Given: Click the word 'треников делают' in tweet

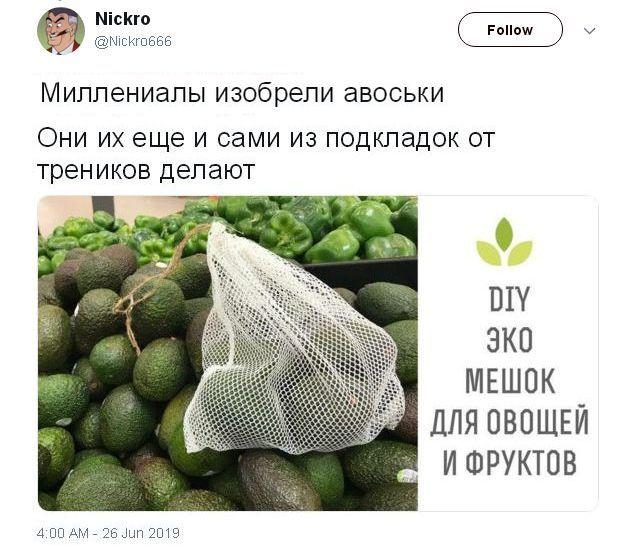Looking at the screenshot, I should (146, 170).
